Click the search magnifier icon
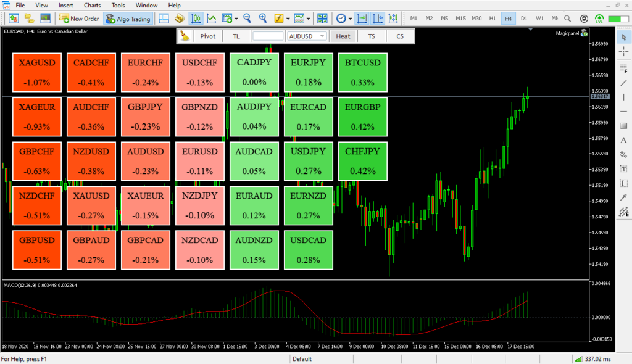Screen dimensions: 632x364 pyautogui.click(x=568, y=19)
